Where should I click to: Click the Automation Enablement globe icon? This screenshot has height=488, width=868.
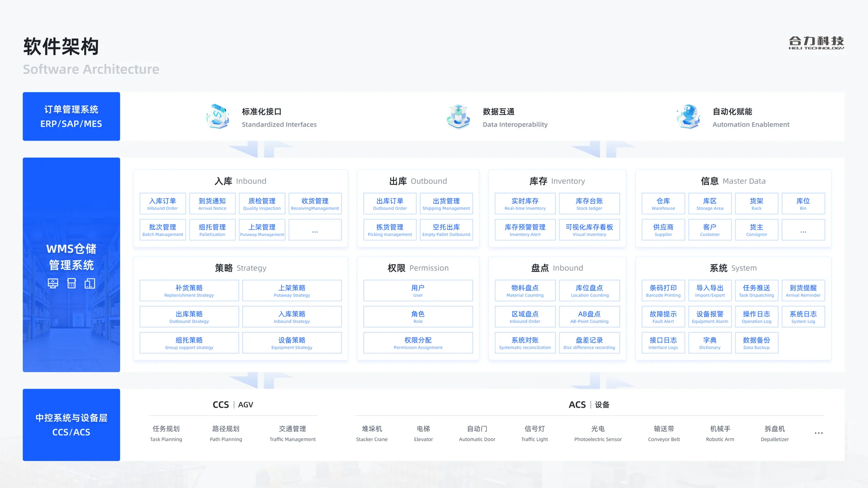[x=689, y=116]
